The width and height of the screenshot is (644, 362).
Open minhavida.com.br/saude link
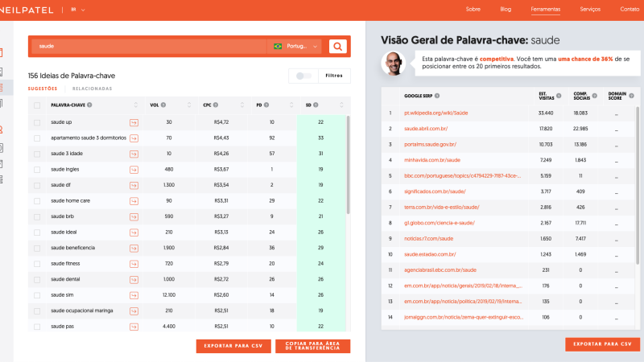pos(432,160)
